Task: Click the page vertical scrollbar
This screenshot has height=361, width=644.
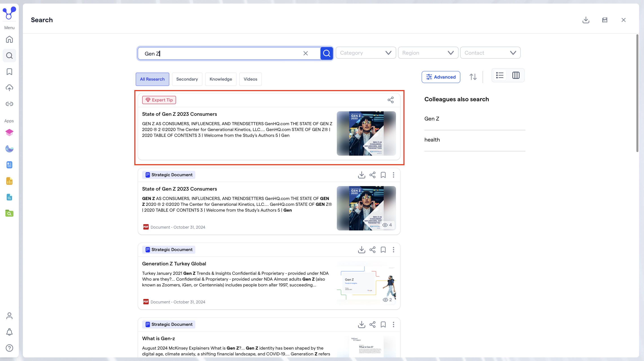Action: click(637, 93)
